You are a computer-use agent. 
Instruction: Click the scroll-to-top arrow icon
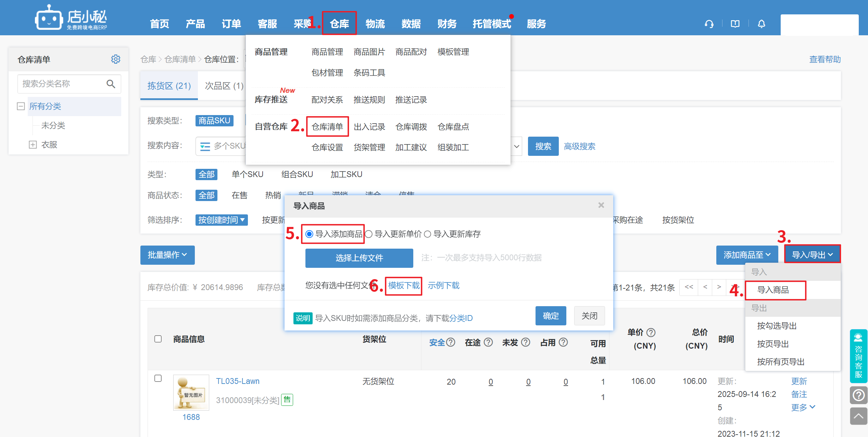858,416
